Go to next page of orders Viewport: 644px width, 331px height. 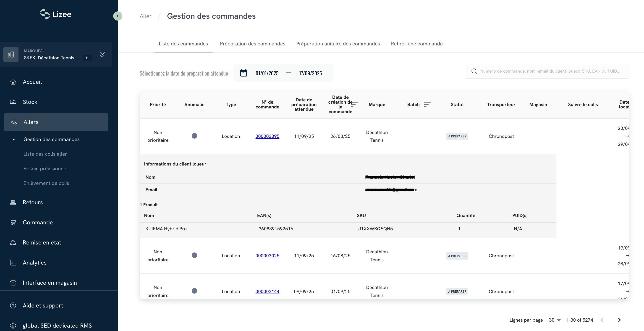(619, 320)
